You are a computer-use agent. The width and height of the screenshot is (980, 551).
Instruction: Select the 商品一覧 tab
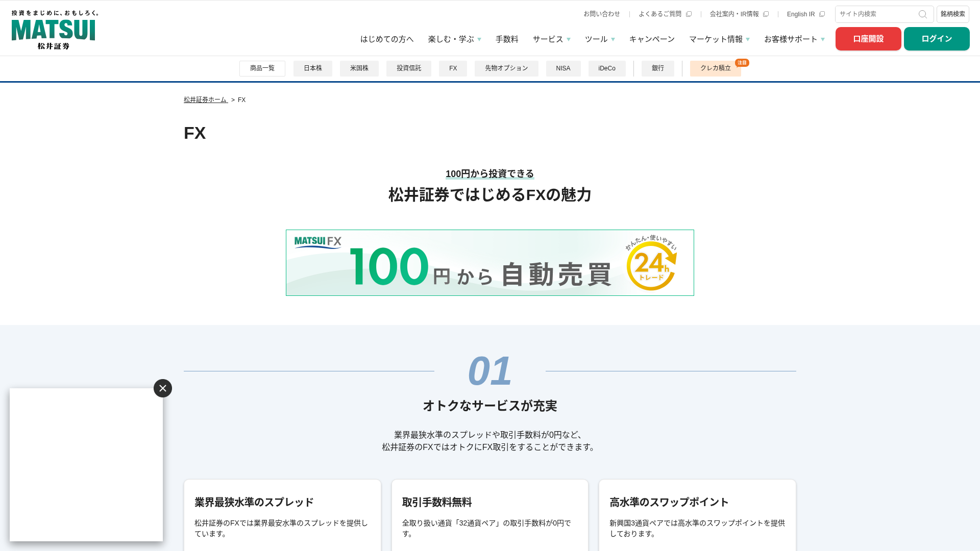point(262,68)
